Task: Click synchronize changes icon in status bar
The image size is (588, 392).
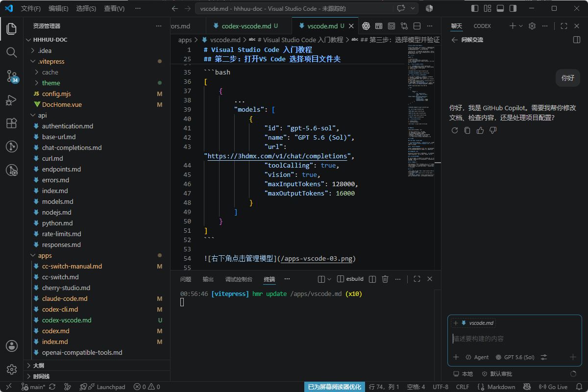Action: (52, 387)
